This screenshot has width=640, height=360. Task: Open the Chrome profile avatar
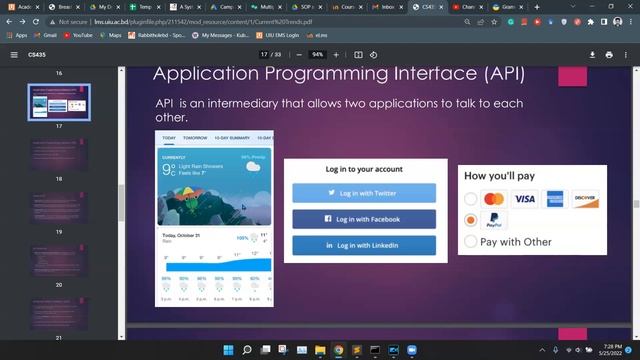tap(618, 22)
